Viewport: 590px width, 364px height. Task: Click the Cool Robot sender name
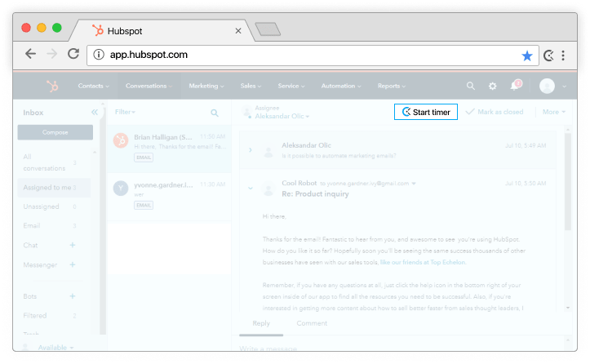(x=299, y=183)
